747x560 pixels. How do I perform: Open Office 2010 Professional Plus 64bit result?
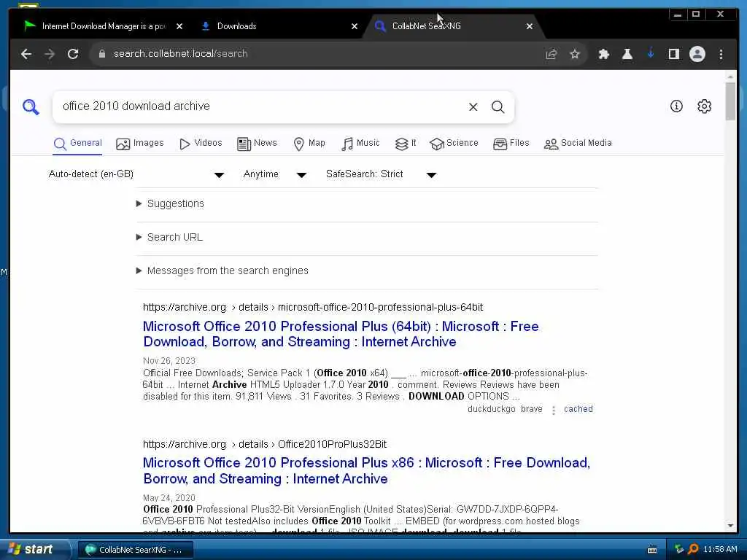tap(341, 334)
